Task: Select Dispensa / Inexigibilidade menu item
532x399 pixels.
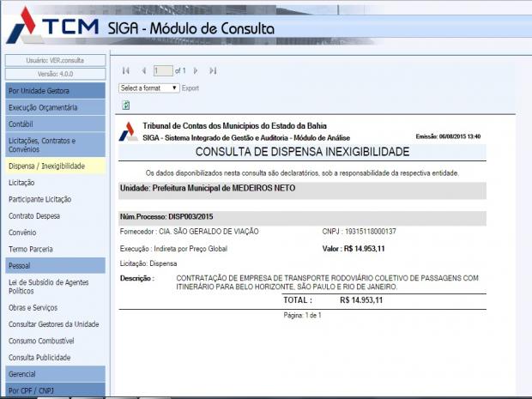Action: point(56,166)
